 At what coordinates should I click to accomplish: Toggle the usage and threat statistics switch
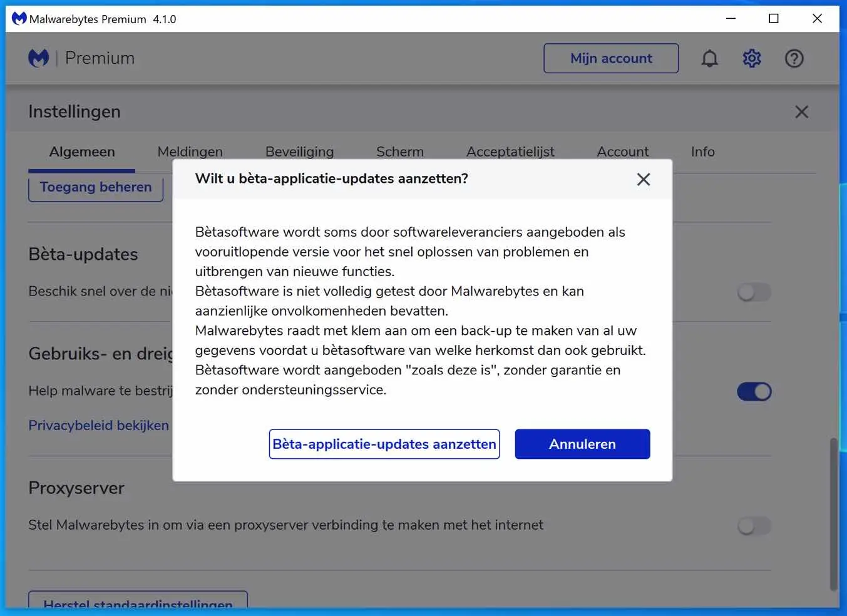point(754,392)
